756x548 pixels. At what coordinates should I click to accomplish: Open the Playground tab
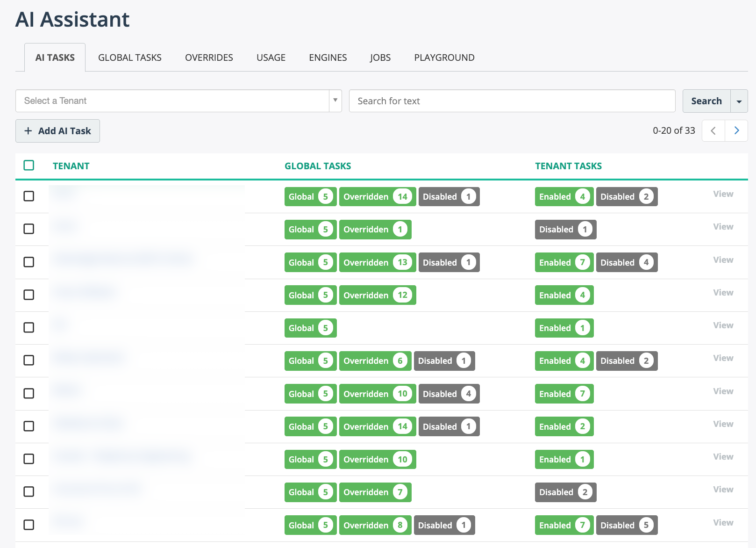tap(444, 58)
